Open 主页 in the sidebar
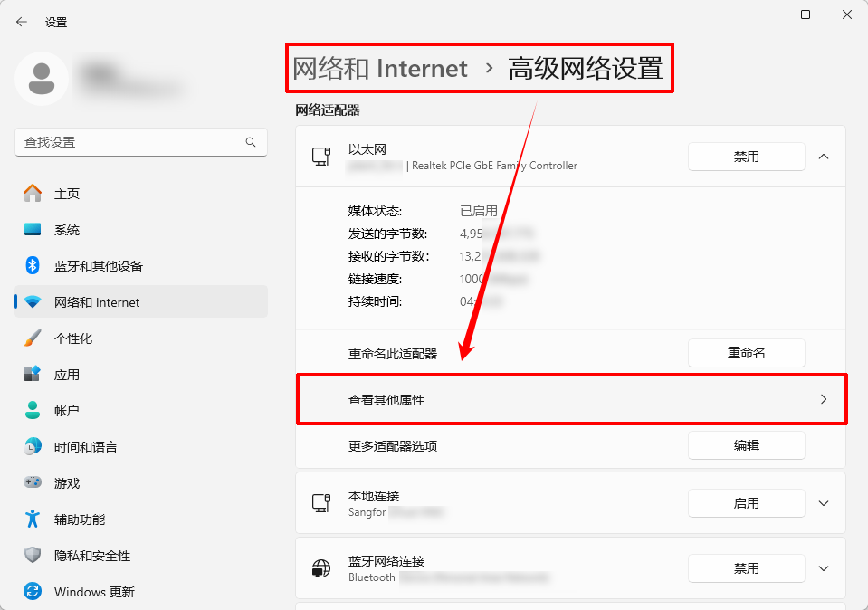This screenshot has height=610, width=868. tap(141, 193)
